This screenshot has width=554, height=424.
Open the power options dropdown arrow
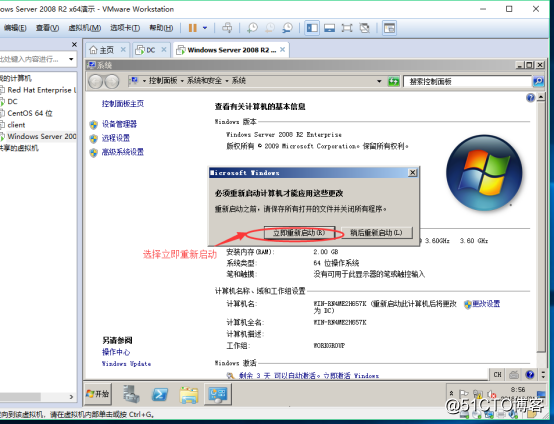coord(205,28)
